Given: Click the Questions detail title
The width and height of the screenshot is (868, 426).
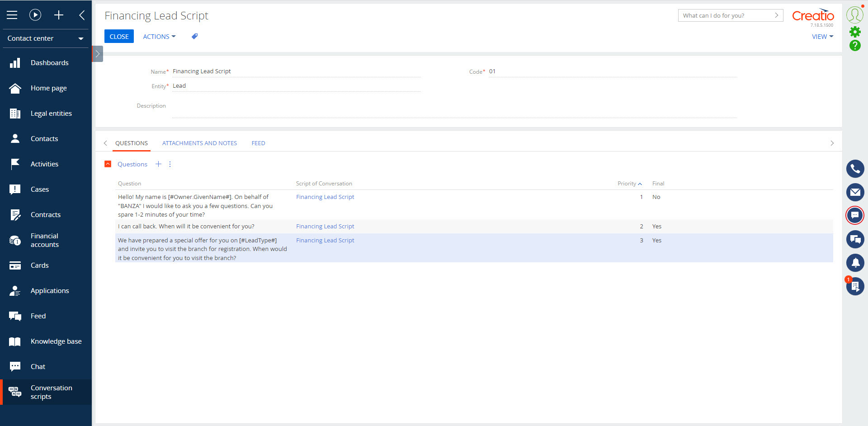Looking at the screenshot, I should coord(132,164).
